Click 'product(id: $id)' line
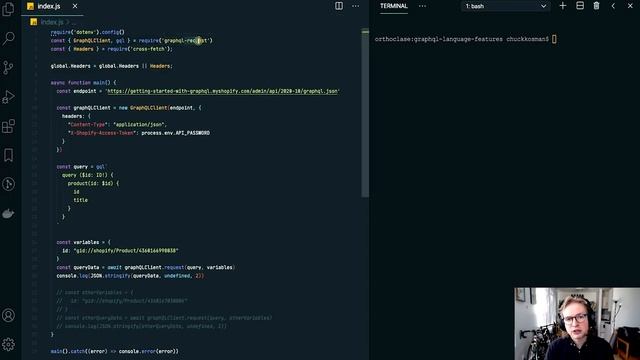This screenshot has width=640, height=360. (93, 183)
